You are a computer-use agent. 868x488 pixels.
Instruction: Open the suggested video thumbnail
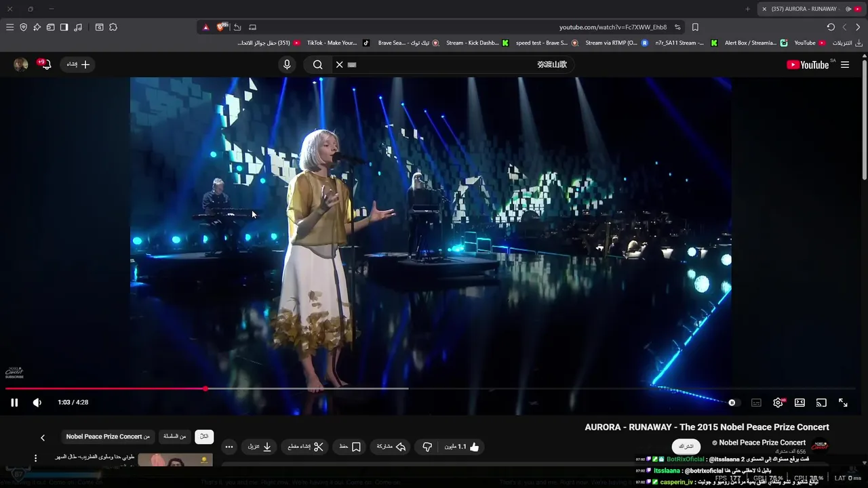tap(175, 460)
